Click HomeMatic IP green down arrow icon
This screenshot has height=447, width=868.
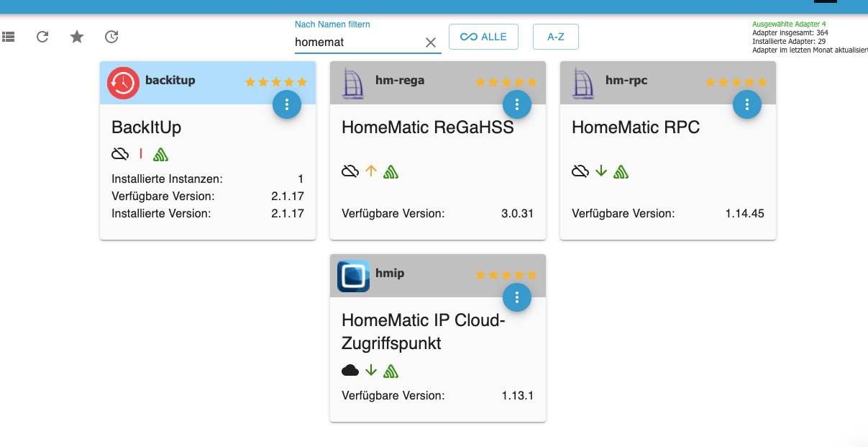(x=371, y=370)
